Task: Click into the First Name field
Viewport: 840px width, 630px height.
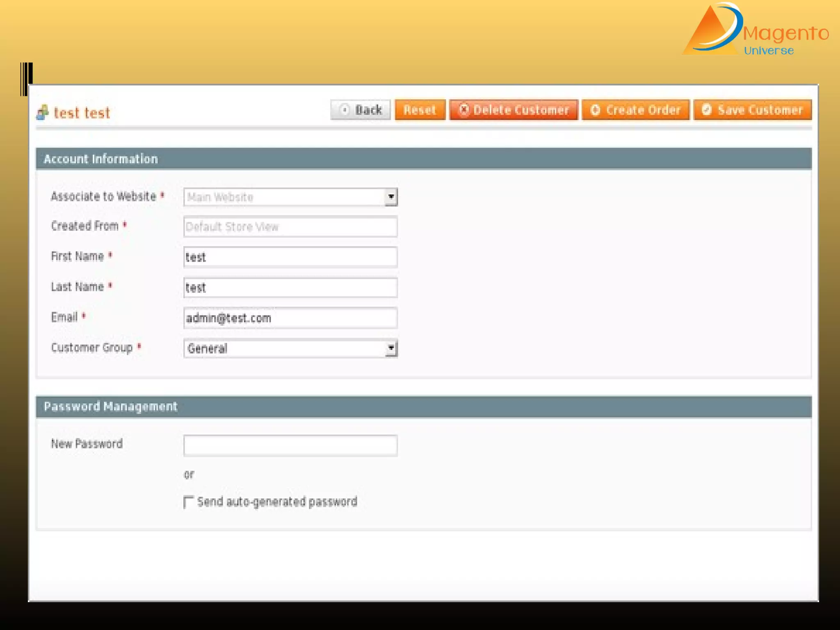Action: pos(290,257)
